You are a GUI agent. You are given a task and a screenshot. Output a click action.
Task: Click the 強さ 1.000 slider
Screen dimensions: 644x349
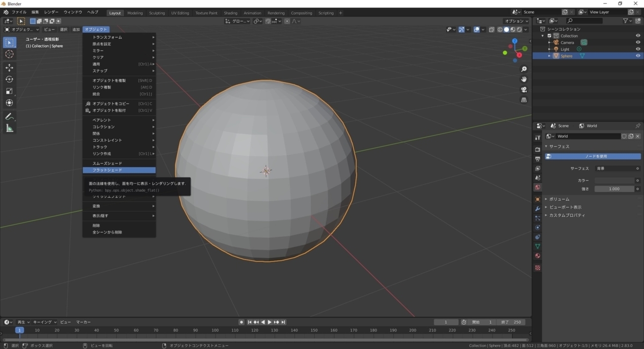(614, 189)
